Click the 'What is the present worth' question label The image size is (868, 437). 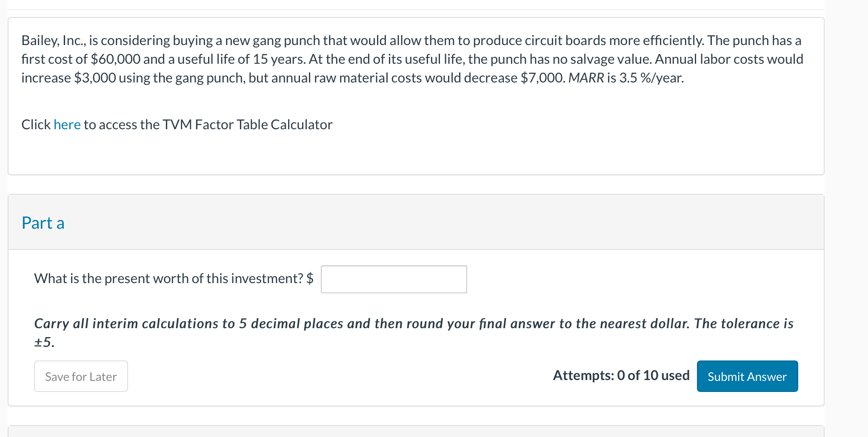(x=168, y=278)
